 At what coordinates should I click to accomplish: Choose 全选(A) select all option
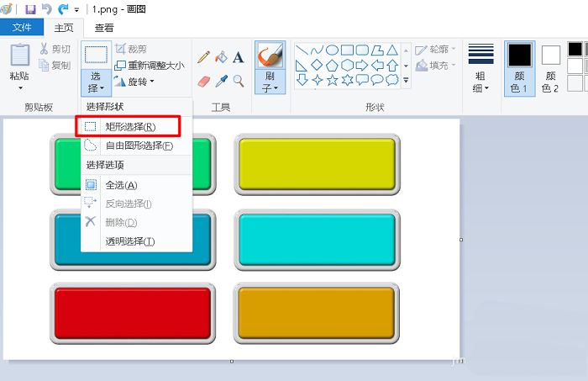pyautogui.click(x=136, y=185)
